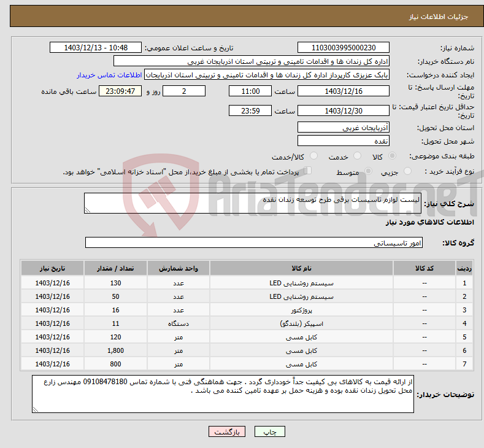Screen dimensions: 484x448
Task: Click the quantity cell 50
Action: tap(115, 296)
